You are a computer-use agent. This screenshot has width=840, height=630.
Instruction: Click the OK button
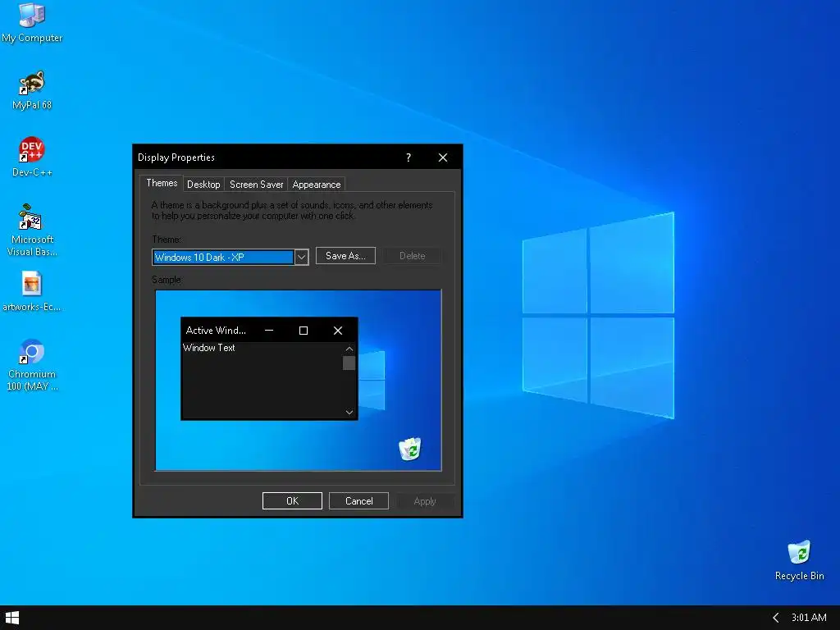tap(292, 501)
